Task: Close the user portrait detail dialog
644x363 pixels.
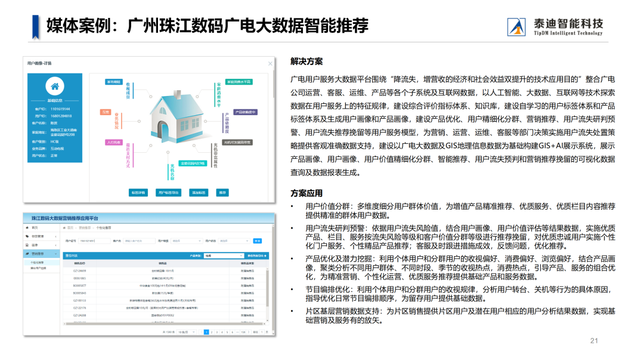Action: point(270,64)
